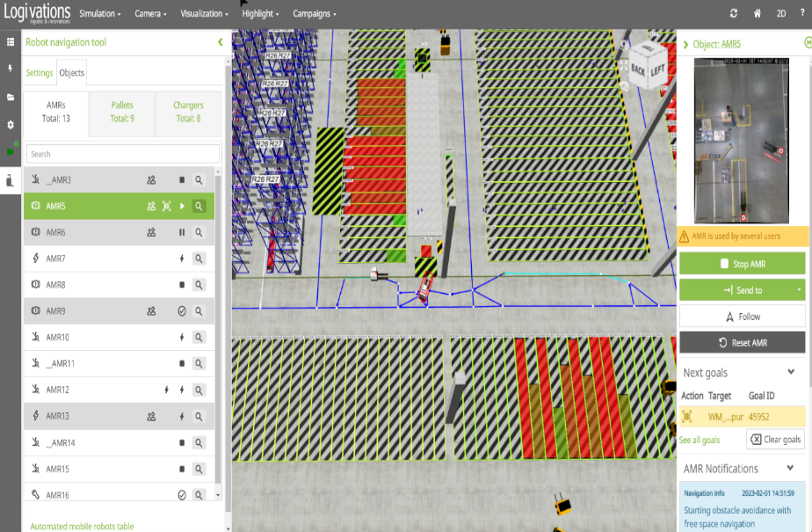Open the Highlight menu
812x532 pixels.
pos(260,13)
